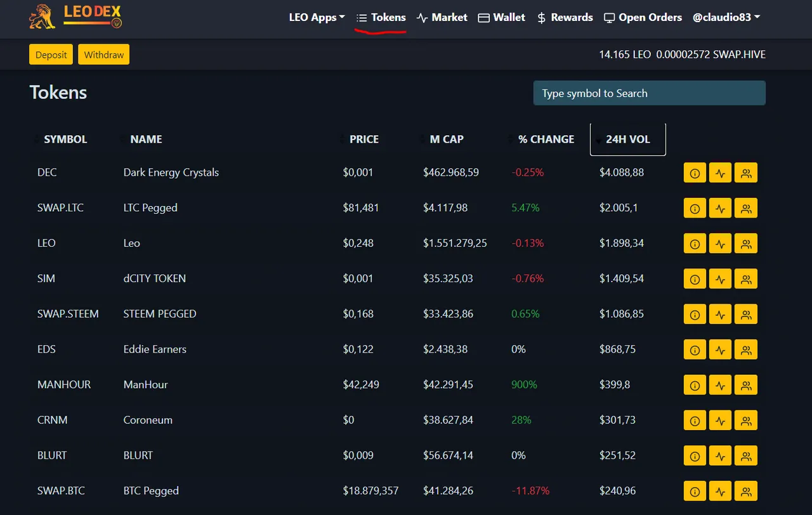Show holders (people icon) for DEC row

(746, 173)
